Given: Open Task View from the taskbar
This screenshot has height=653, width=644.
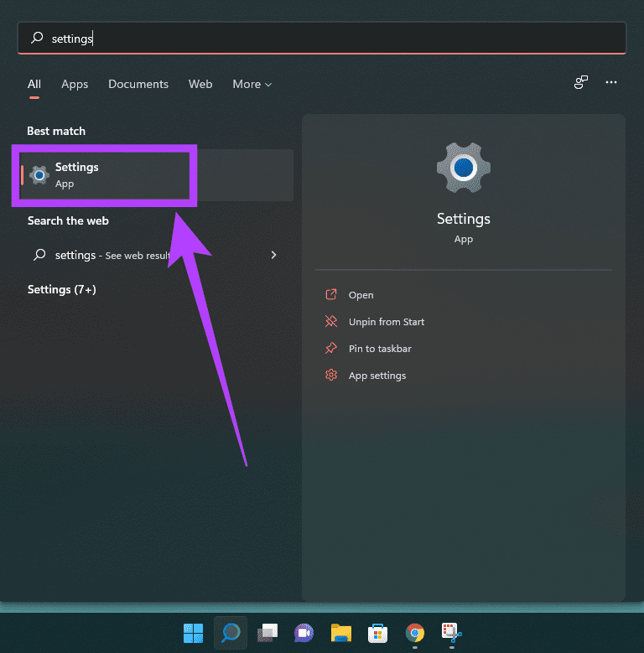Looking at the screenshot, I should 267,633.
